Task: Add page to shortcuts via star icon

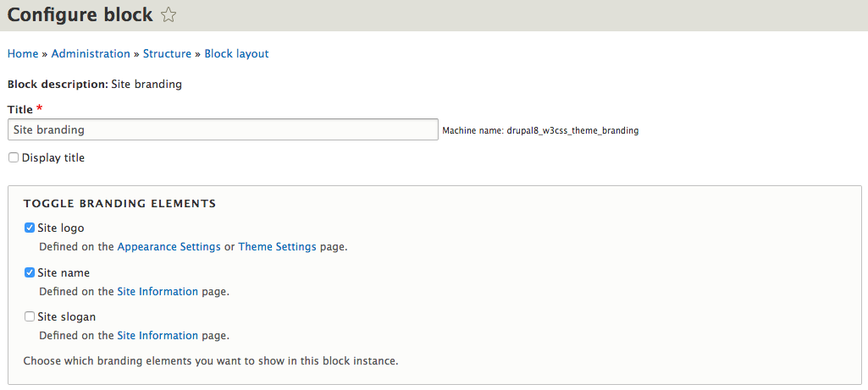Action: [169, 15]
